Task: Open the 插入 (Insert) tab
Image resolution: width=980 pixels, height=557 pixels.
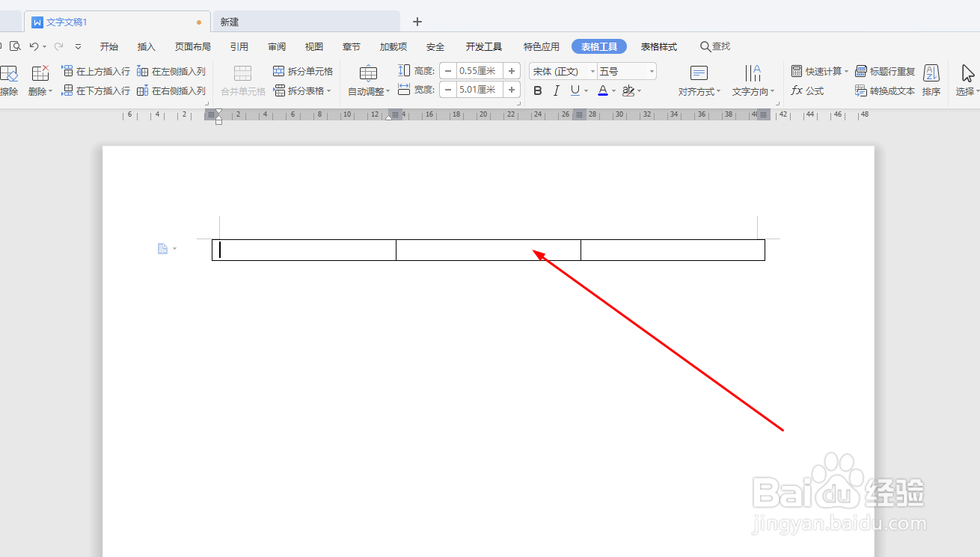Action: (x=147, y=46)
